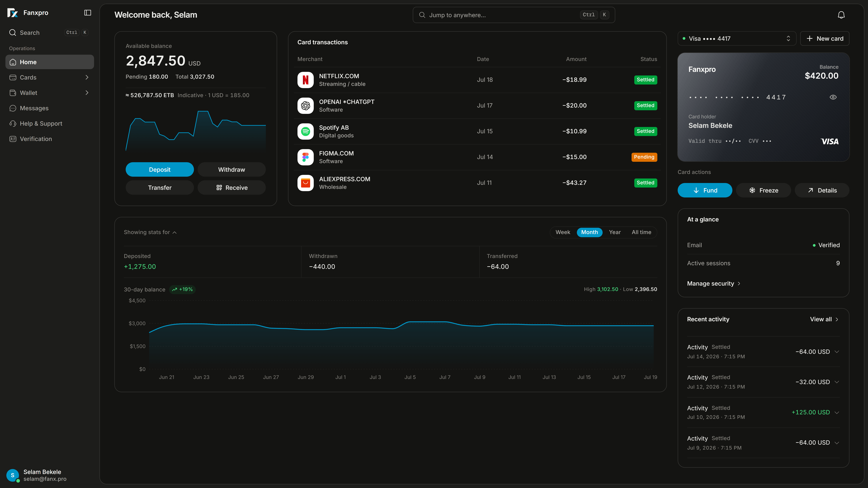Open the notifications bell
Image resolution: width=868 pixels, height=488 pixels.
[841, 15]
